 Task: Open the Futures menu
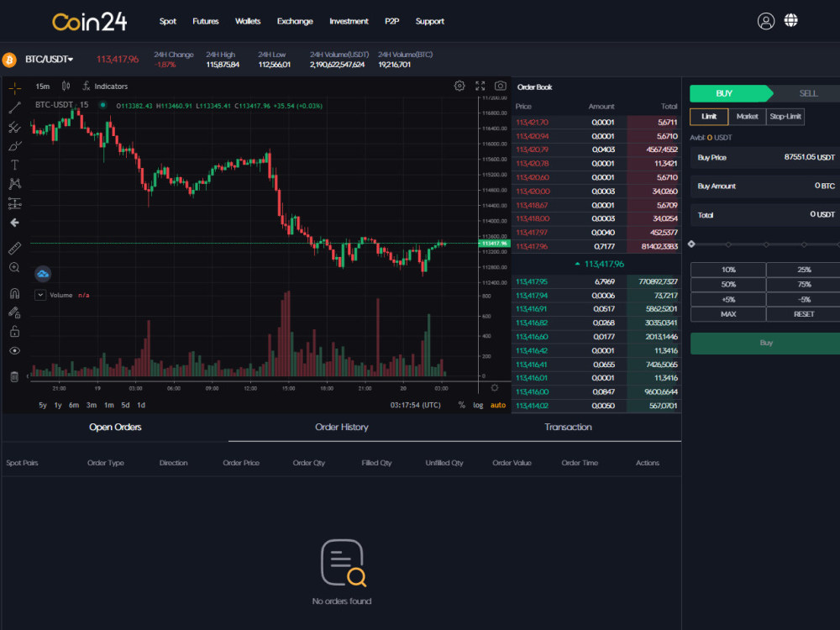[x=206, y=22]
